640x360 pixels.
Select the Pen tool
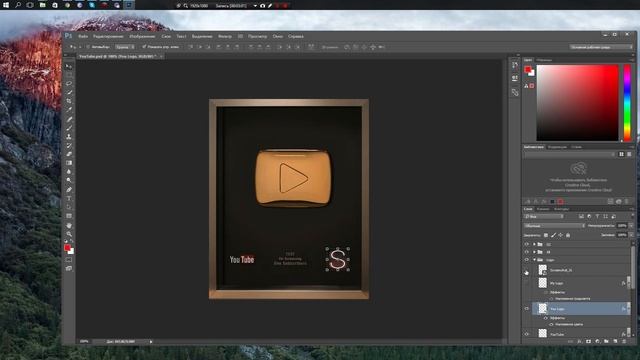click(x=69, y=190)
